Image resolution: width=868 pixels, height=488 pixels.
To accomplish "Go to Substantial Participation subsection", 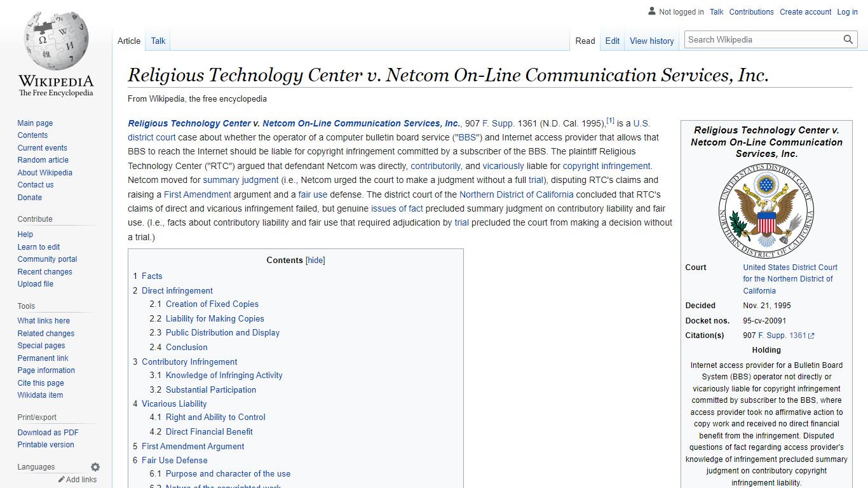I will [x=211, y=390].
